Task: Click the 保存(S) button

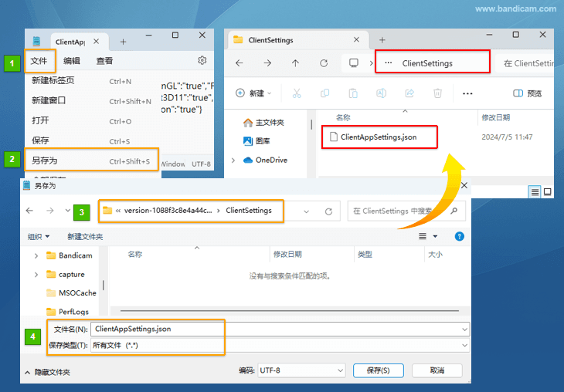Action: click(x=379, y=370)
